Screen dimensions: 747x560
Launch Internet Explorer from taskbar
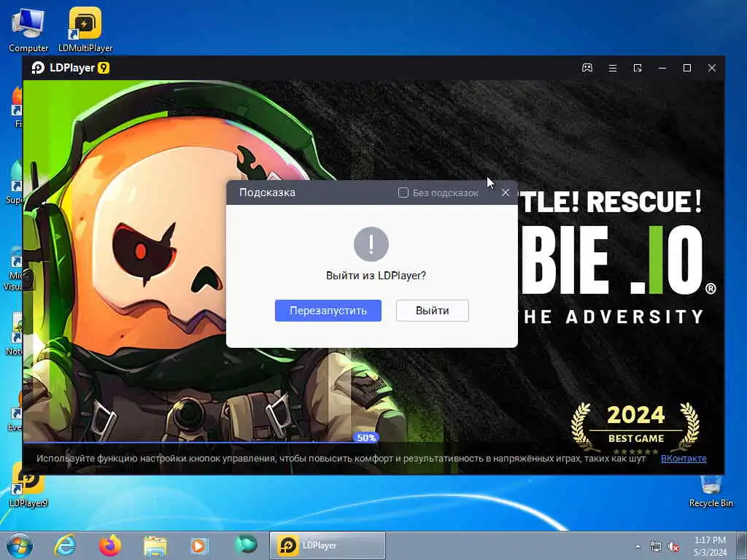tap(65, 545)
